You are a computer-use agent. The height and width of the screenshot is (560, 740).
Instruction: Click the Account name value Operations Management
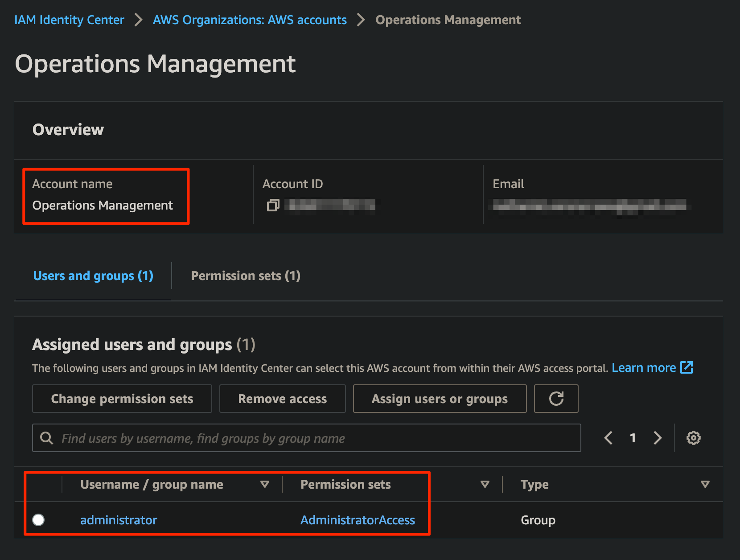pos(103,206)
